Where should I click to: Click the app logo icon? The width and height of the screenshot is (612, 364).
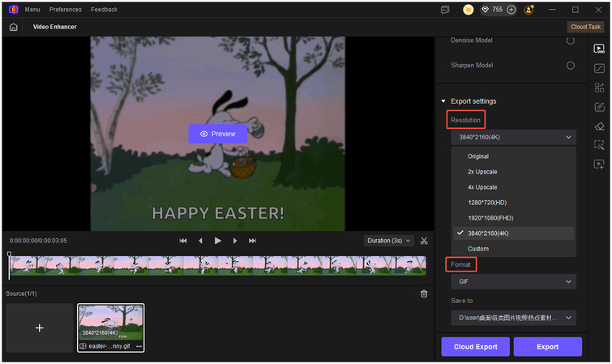tap(13, 10)
